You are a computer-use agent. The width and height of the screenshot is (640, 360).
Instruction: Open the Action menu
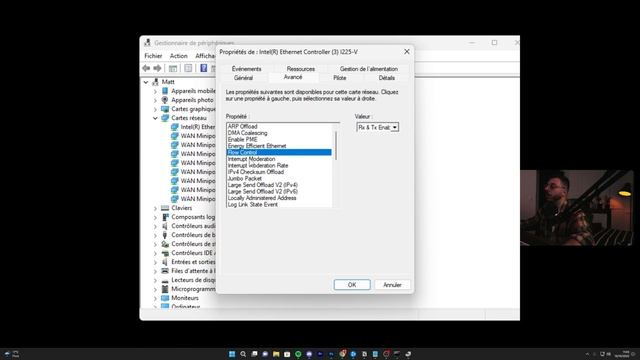click(x=178, y=56)
